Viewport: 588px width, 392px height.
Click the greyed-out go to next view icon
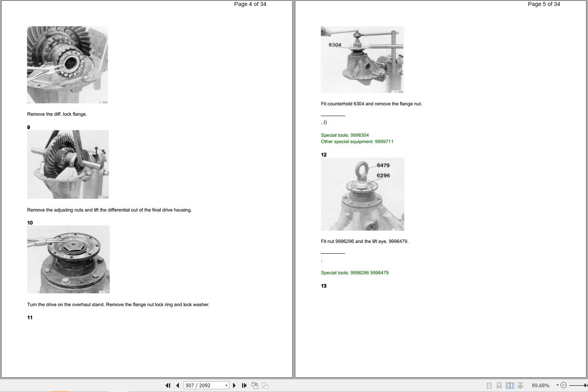265,385
